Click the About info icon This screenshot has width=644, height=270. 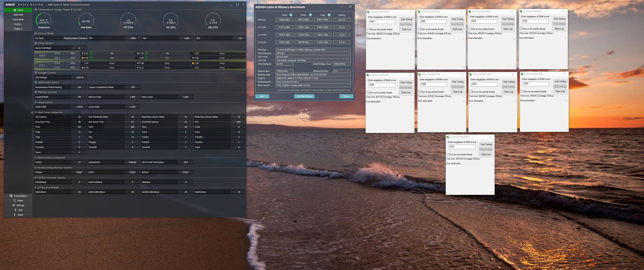[15, 215]
